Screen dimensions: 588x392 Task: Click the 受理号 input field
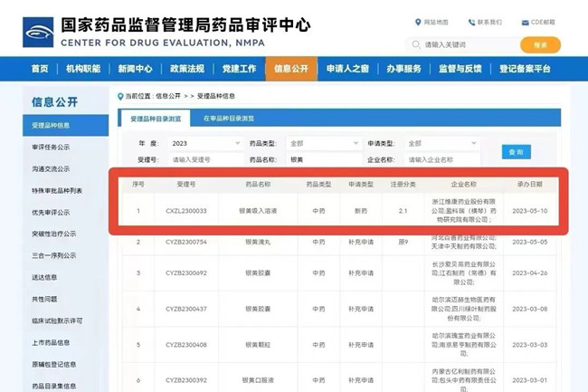(205, 159)
